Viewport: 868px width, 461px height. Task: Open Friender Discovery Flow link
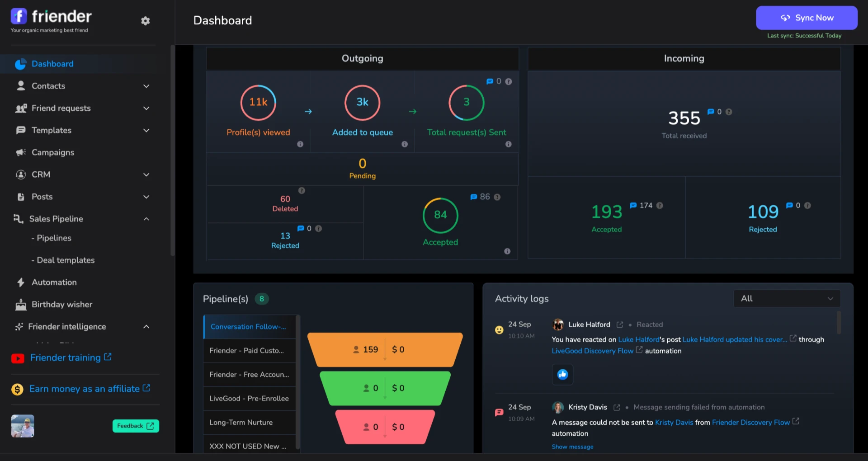click(x=750, y=422)
